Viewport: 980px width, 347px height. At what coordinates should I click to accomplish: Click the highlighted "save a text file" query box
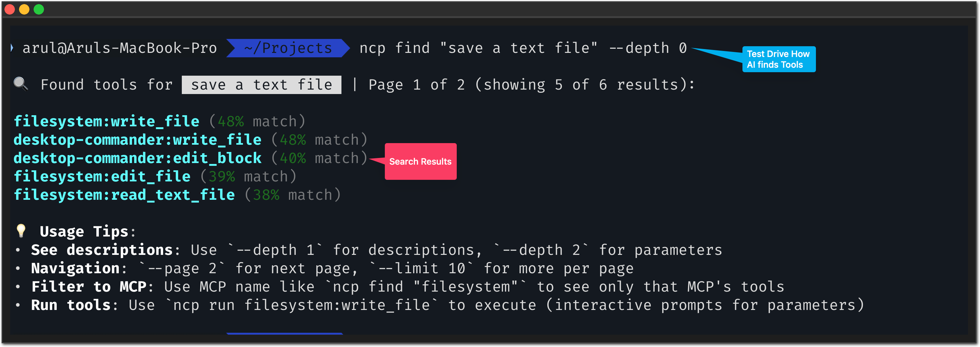click(x=261, y=85)
